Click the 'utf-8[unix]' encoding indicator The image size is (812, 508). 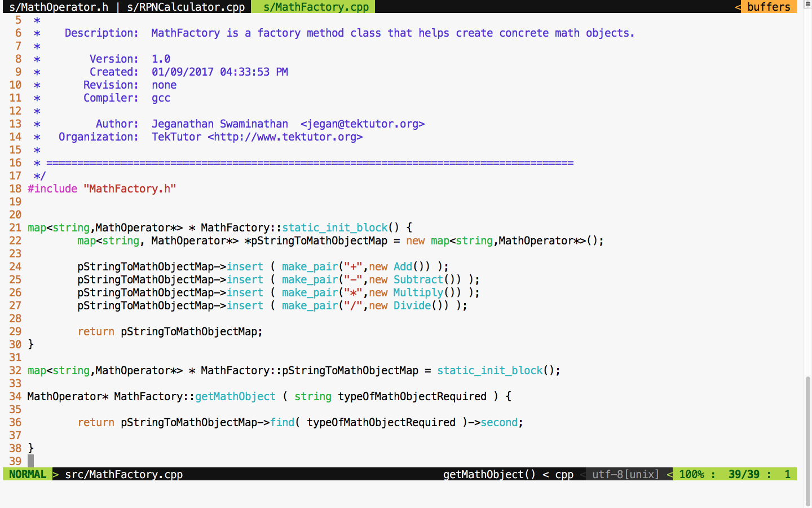tap(626, 474)
